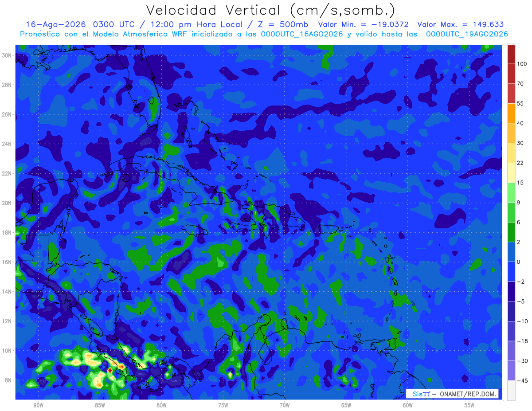Pick the yellow swatch between 22 and 30
Image resolution: width=532 pixels, height=411 pixels.
[x=511, y=153]
